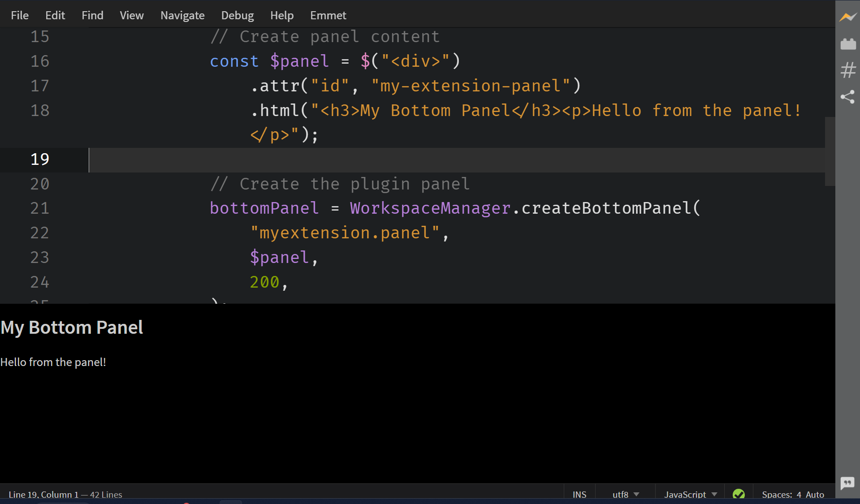Open the Emmet menu

(x=328, y=15)
